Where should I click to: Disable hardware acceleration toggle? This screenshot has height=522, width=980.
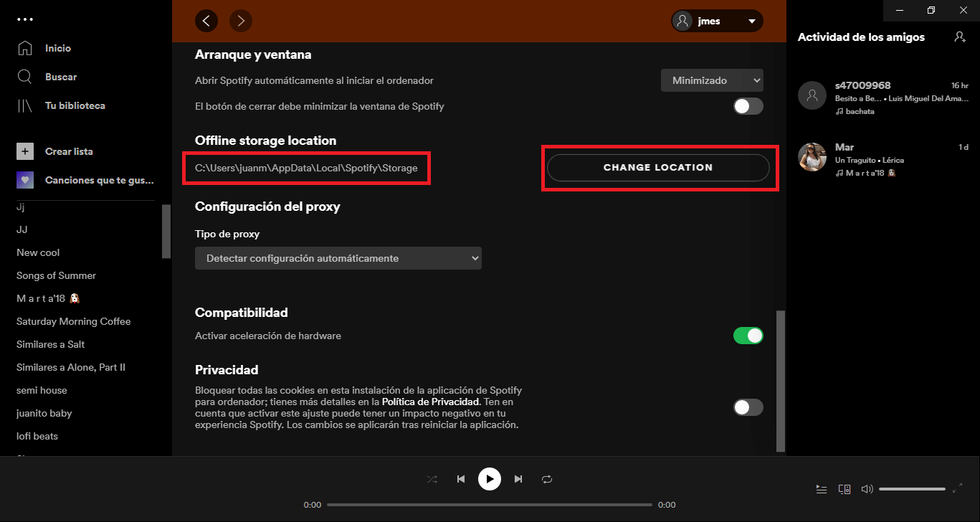point(748,336)
